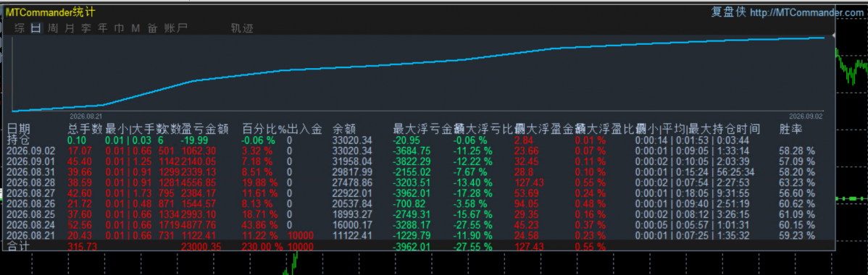
Task: Switch to the 月 monthly tab
Action: tap(70, 28)
